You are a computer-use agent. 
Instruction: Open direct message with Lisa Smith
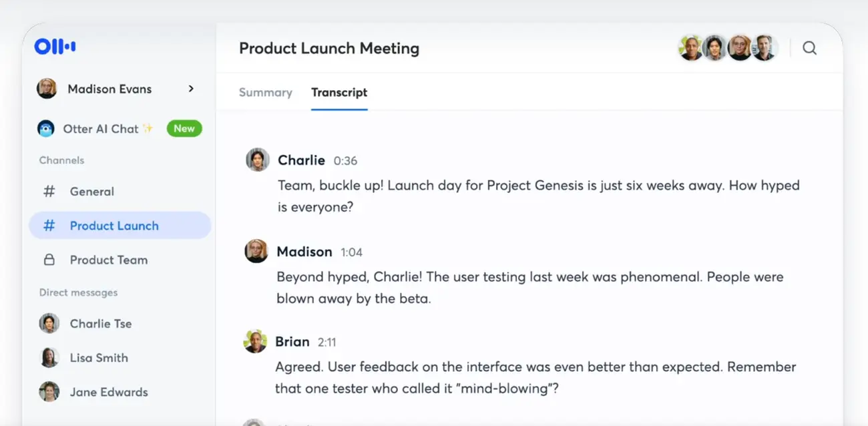pos(98,358)
